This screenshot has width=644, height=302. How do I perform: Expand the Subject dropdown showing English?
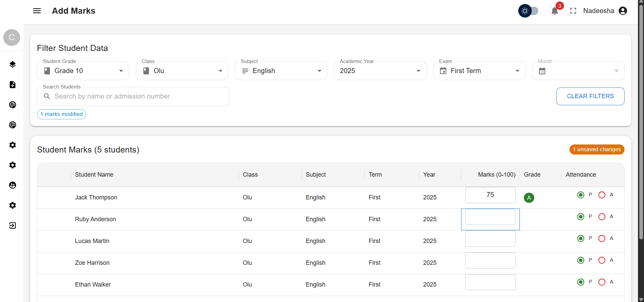pyautogui.click(x=281, y=71)
